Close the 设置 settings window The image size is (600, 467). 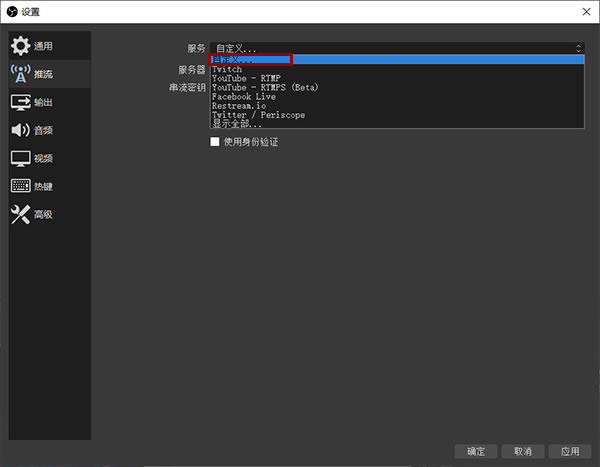click(x=586, y=12)
